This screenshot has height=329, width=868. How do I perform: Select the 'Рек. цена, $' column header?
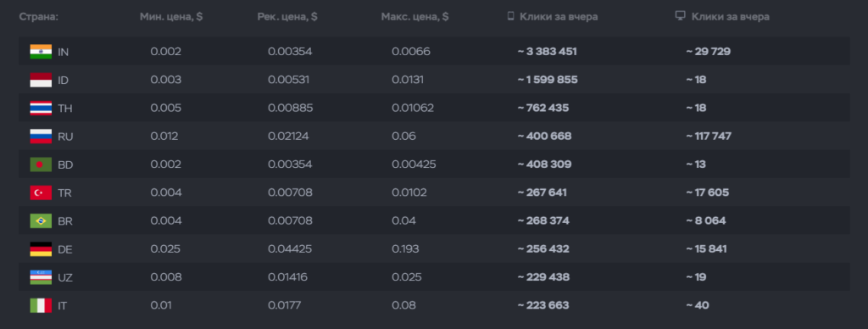287,17
